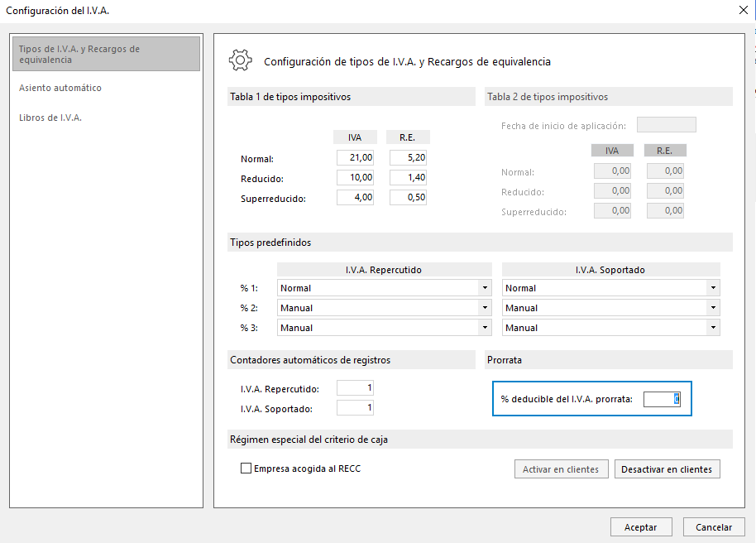Click the Normal R.E. field in Tabla 1
This screenshot has width=756, height=543.
point(408,157)
